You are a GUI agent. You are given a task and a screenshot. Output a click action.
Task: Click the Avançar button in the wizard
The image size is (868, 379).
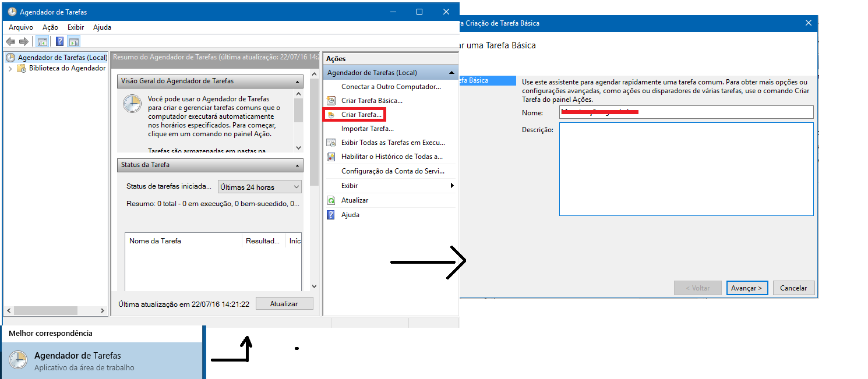tap(747, 288)
